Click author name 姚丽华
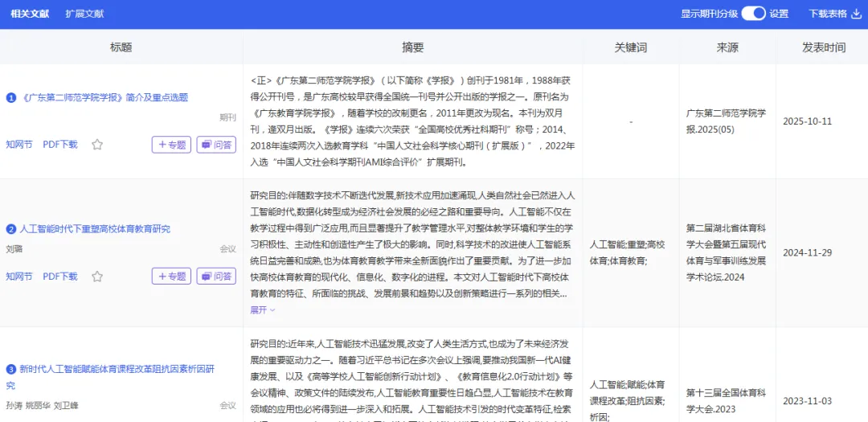This screenshot has height=422, width=868. click(x=39, y=405)
